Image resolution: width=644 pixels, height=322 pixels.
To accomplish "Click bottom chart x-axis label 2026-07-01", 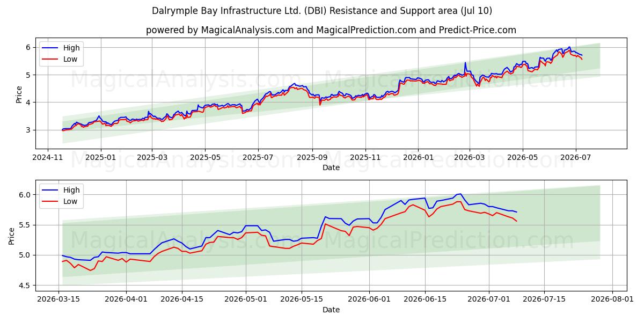I will 489,299.
